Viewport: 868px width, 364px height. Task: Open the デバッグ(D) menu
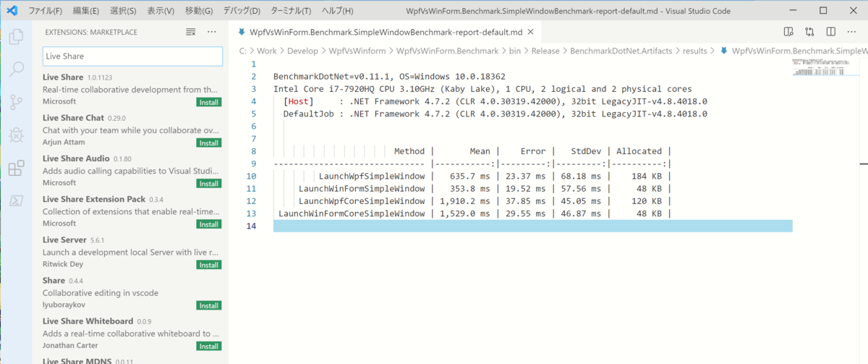coord(242,11)
